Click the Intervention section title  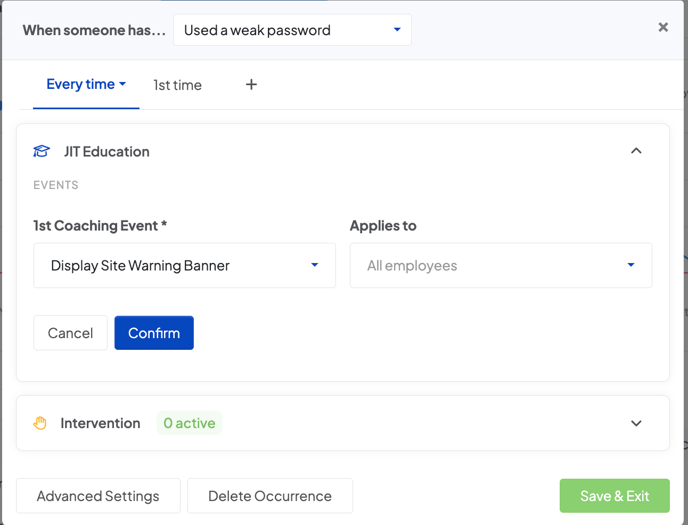tap(100, 423)
